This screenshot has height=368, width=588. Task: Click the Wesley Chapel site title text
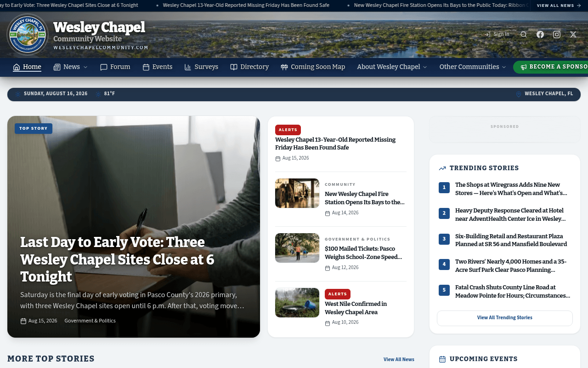99,27
